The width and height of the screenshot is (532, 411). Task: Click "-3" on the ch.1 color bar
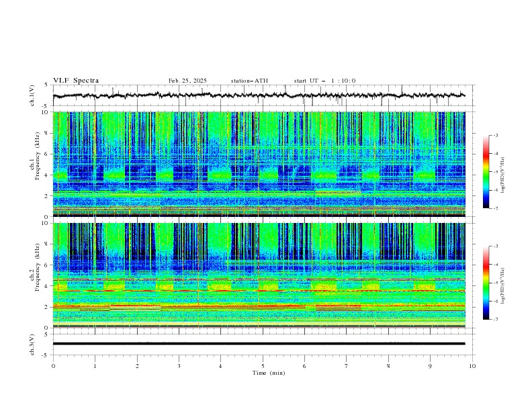click(495, 135)
